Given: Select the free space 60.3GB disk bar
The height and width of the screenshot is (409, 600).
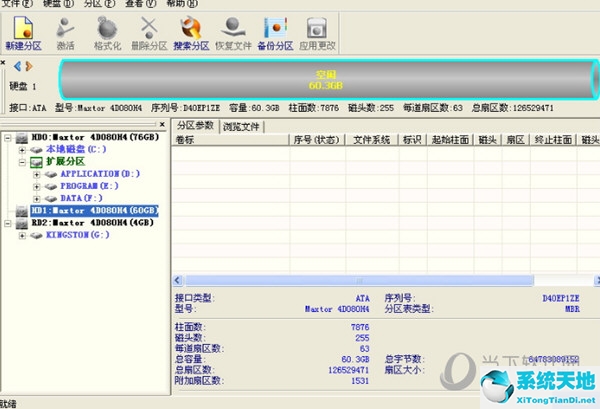Looking at the screenshot, I should click(328, 80).
